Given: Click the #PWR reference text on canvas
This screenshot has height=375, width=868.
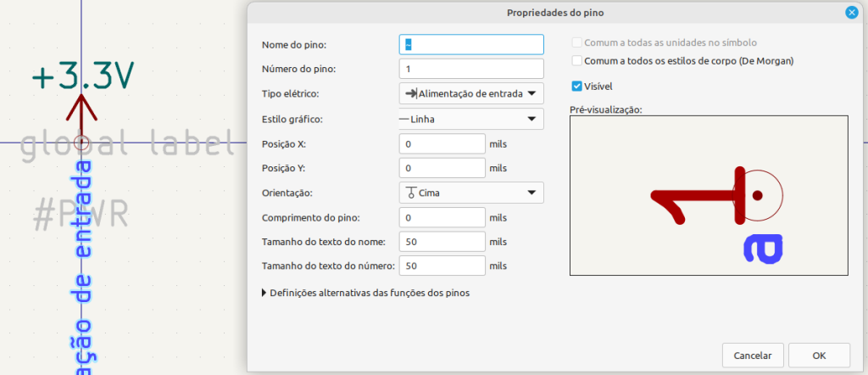Looking at the screenshot, I should tap(81, 215).
